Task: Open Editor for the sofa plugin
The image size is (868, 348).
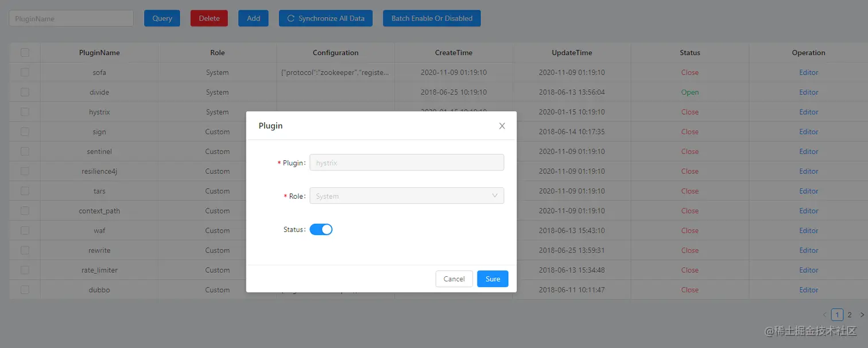Action: pyautogui.click(x=808, y=72)
